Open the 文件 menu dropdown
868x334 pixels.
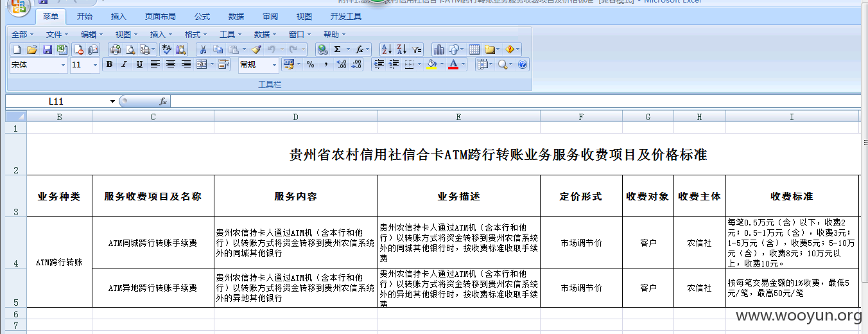(x=57, y=34)
